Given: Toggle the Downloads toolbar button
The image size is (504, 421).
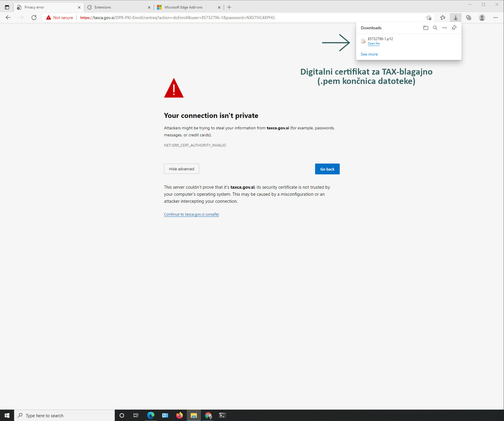Looking at the screenshot, I should (x=456, y=18).
